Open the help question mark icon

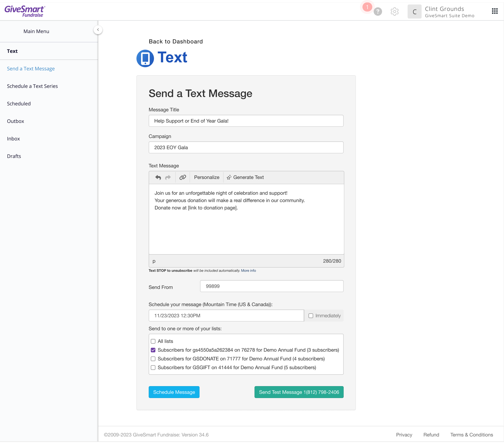(378, 12)
